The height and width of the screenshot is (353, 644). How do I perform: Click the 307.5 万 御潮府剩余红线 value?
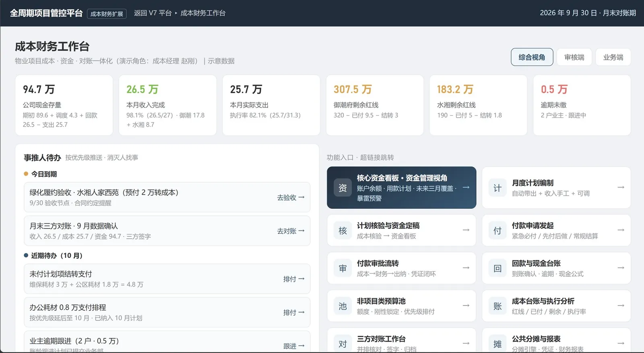353,89
